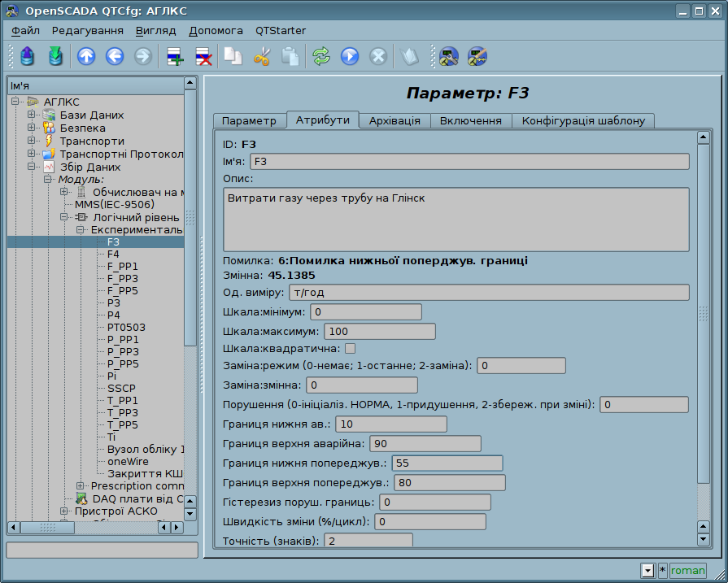Go up one level with the up arrow icon
The height and width of the screenshot is (583, 728).
86,56
